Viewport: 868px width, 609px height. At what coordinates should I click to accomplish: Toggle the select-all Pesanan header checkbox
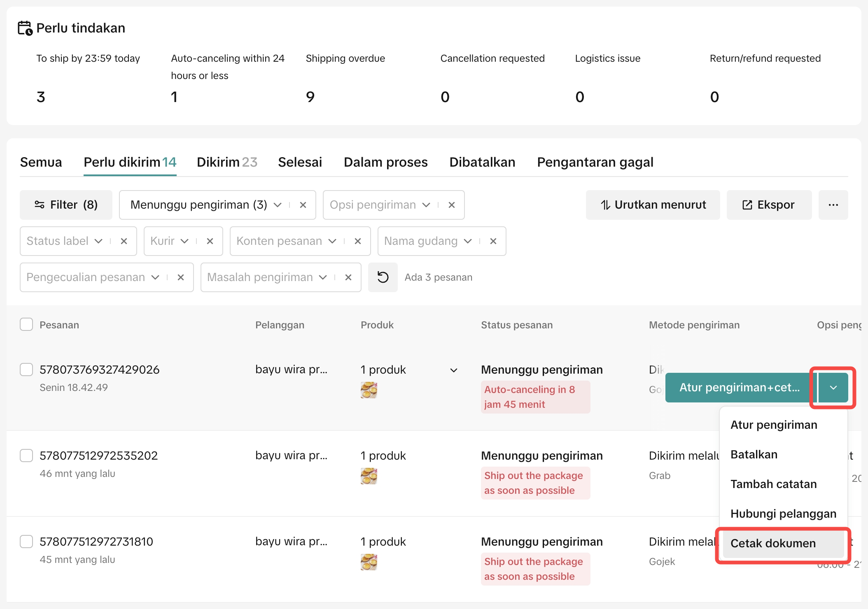click(26, 325)
